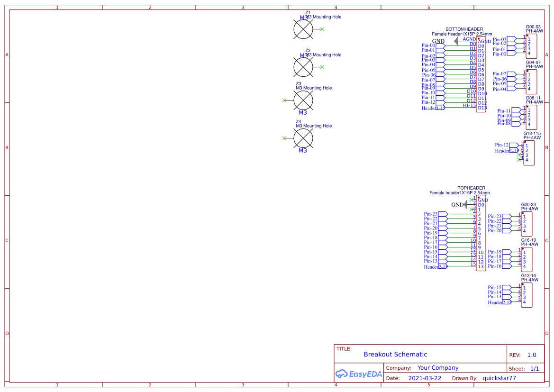Click the EasyEDA logo in title block
Image resolution: width=554 pixels, height=392 pixels.
359,374
